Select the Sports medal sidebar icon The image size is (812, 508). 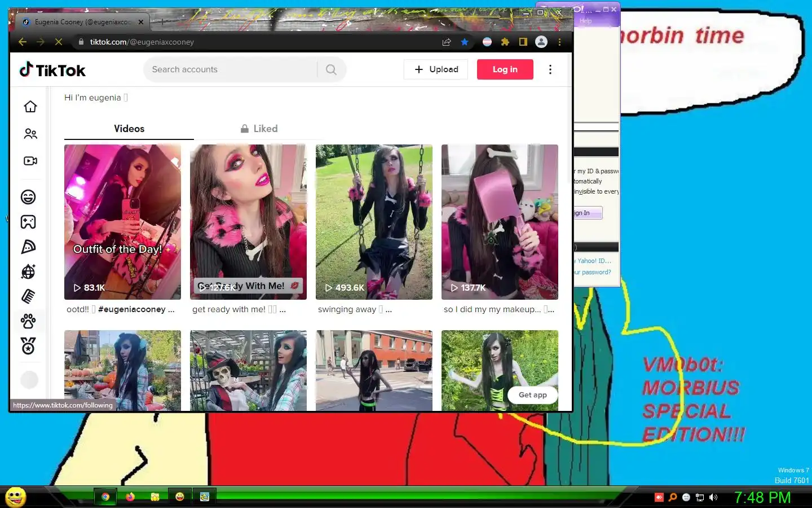point(28,345)
